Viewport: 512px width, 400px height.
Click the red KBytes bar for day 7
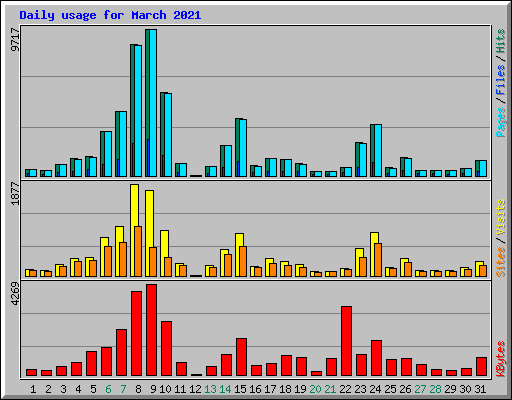(x=121, y=353)
